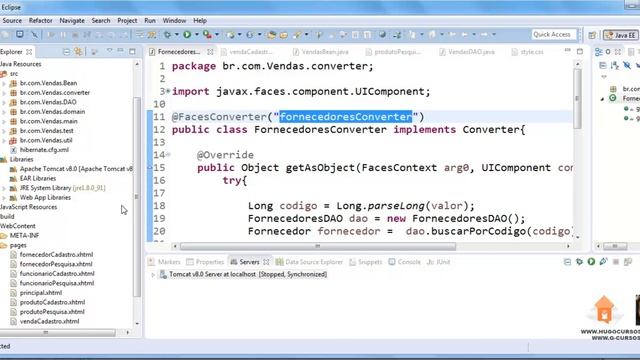Viewport: 640px width, 360px height.
Task: Open the Help menu
Action: pos(200,20)
